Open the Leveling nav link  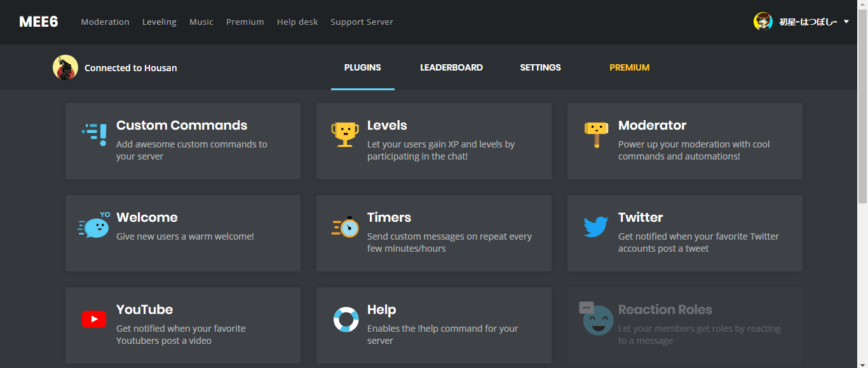tap(159, 22)
